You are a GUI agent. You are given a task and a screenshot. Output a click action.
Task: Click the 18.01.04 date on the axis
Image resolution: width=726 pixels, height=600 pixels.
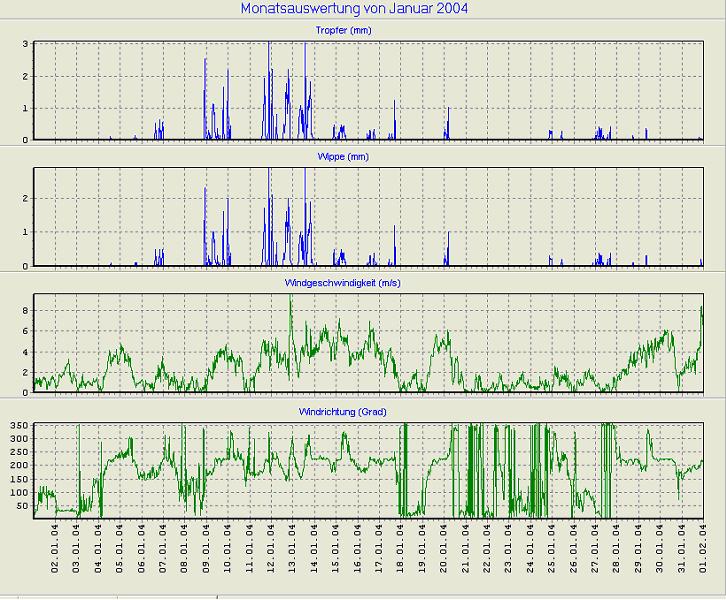click(401, 552)
